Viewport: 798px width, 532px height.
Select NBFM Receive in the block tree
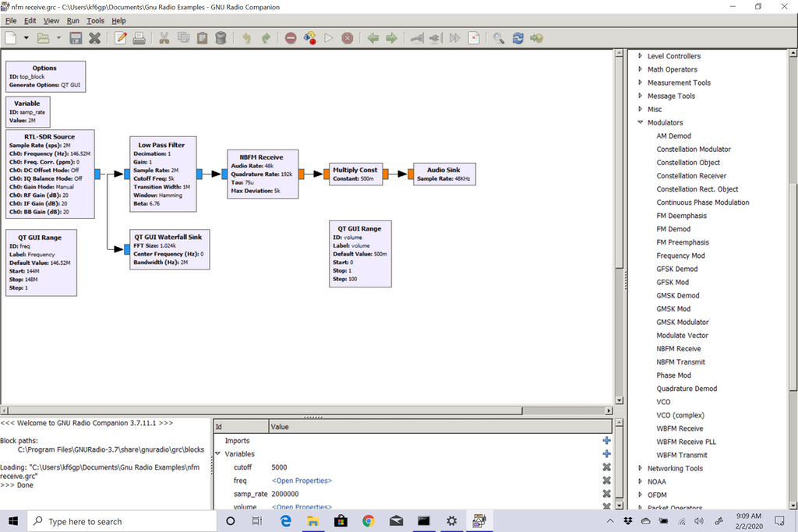coord(679,349)
